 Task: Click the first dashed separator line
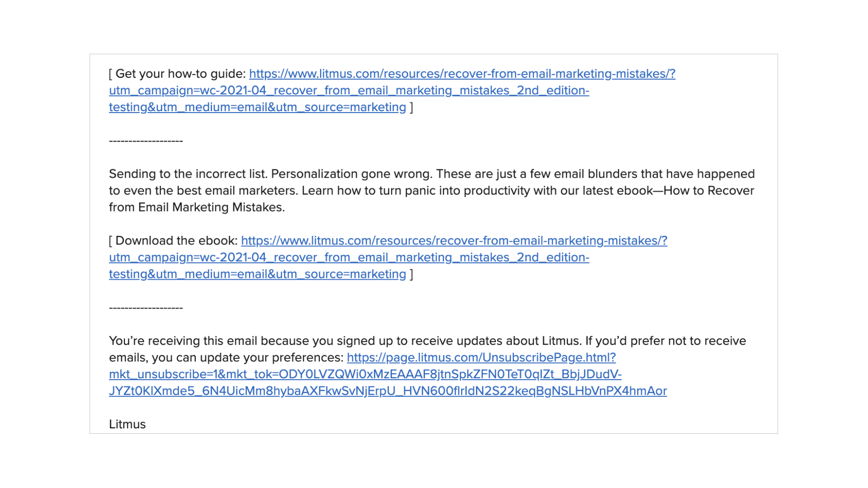pyautogui.click(x=146, y=141)
